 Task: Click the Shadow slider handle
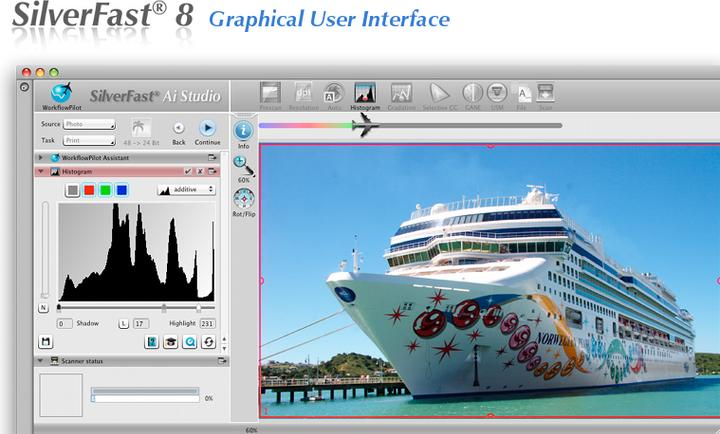coord(59,308)
